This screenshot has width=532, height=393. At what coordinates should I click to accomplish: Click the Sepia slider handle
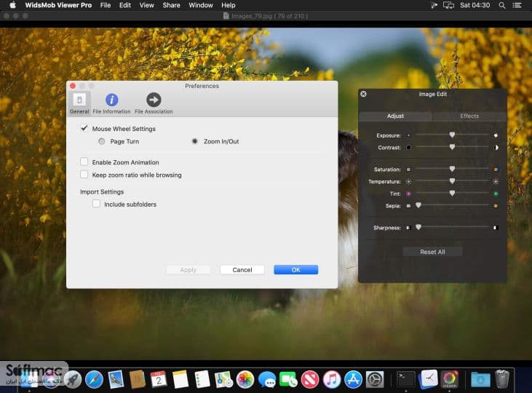coord(418,205)
